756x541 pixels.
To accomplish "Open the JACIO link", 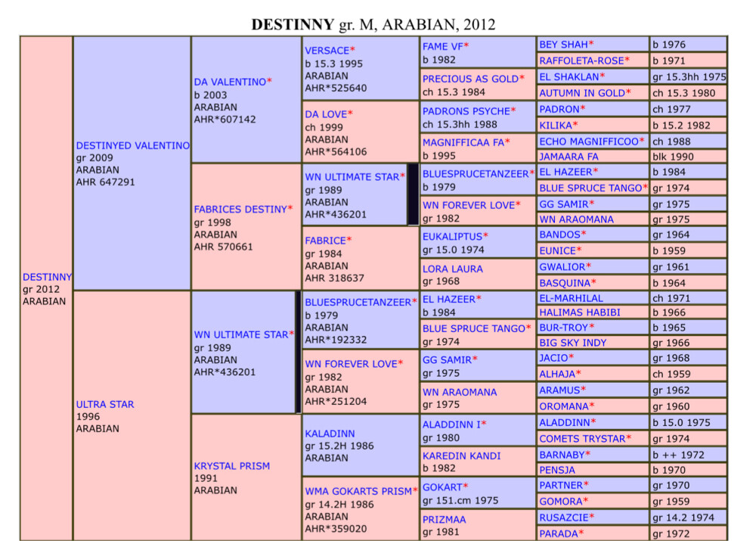I will (553, 358).
